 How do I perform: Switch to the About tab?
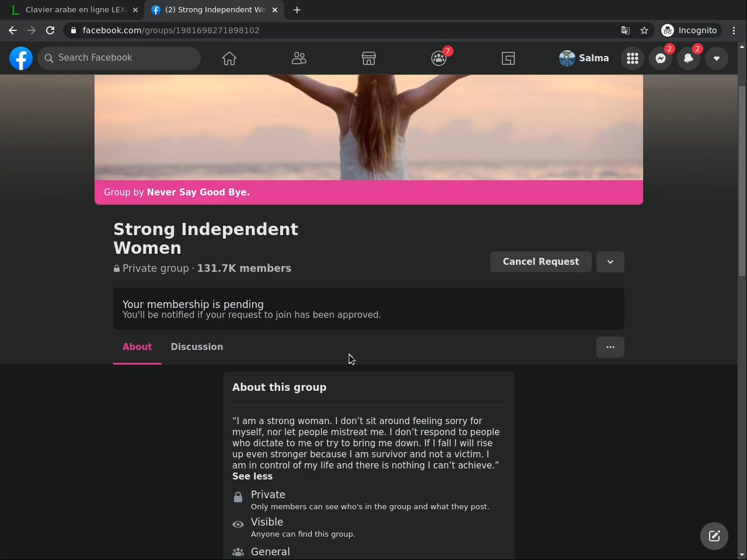tap(137, 347)
